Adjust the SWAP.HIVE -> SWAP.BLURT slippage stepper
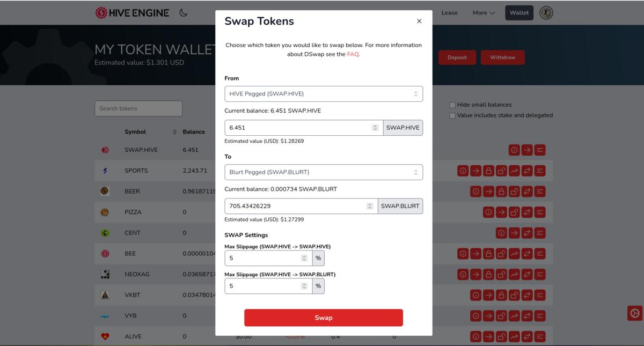This screenshot has width=644, height=346. (x=304, y=286)
